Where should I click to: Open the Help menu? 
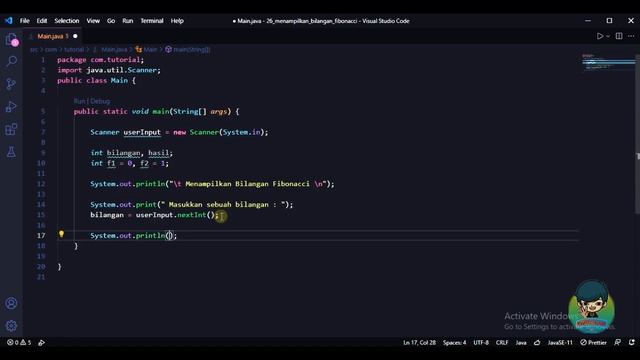click(x=177, y=21)
